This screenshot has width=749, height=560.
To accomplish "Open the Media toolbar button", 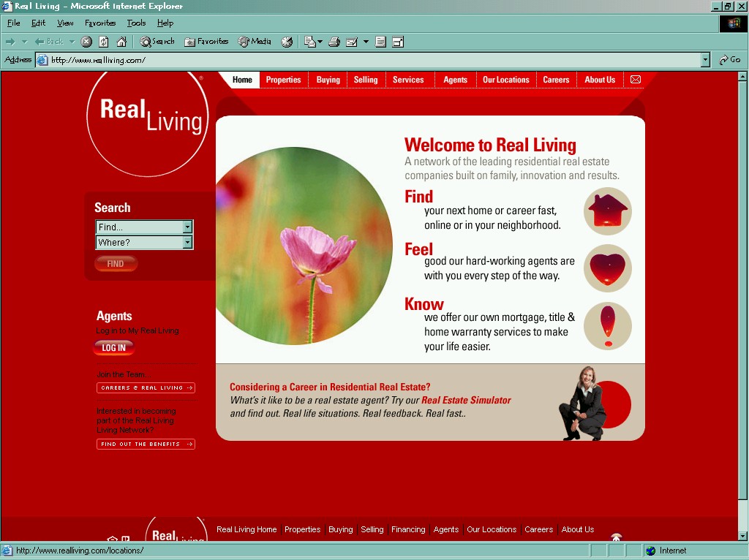I will coord(255,42).
